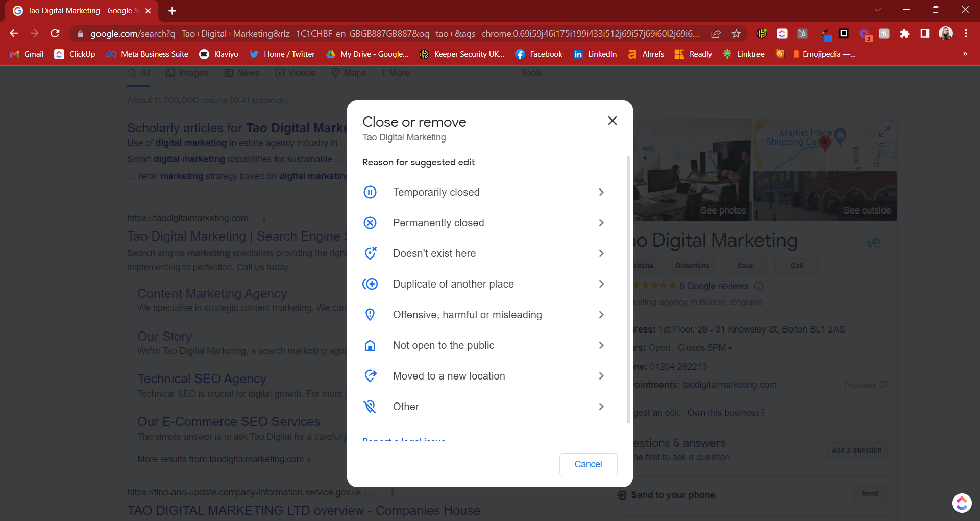The image size is (980, 521).
Task: Expand the Other reason chevron
Action: pos(601,407)
